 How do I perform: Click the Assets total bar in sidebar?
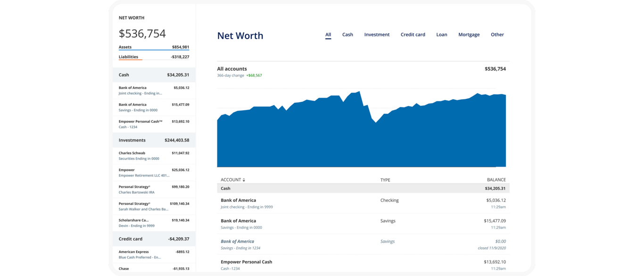point(154,47)
